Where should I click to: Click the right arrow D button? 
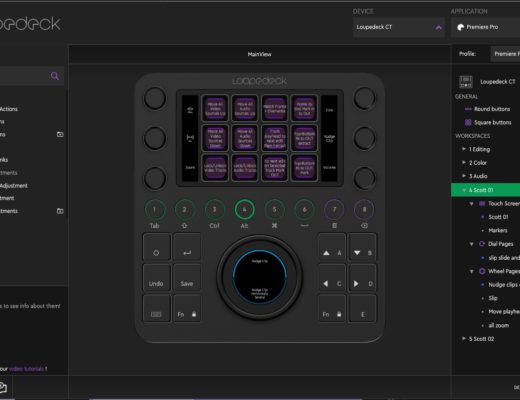362,278
